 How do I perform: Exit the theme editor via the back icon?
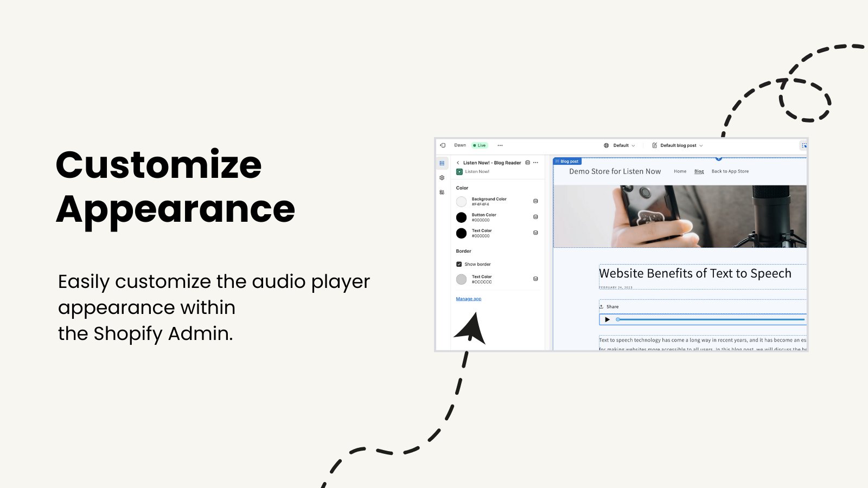point(443,145)
